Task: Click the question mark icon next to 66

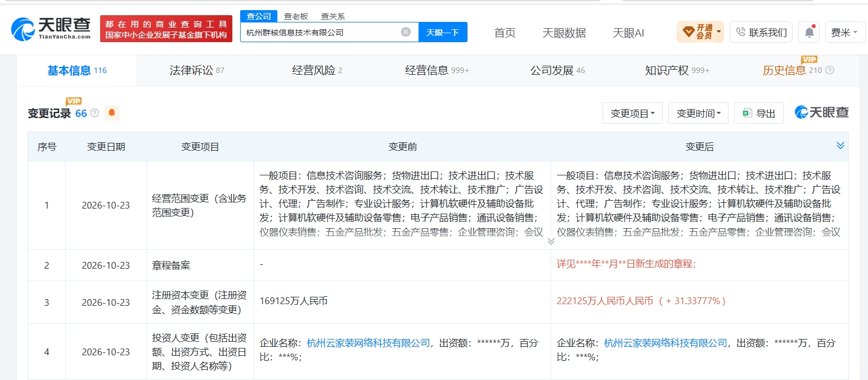Action: pyautogui.click(x=95, y=113)
